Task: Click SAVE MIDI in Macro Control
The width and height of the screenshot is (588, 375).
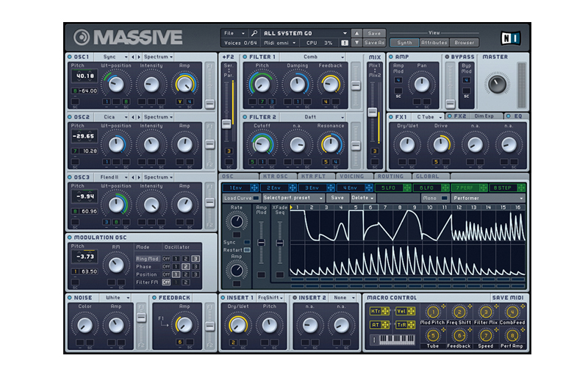Action: (x=508, y=298)
